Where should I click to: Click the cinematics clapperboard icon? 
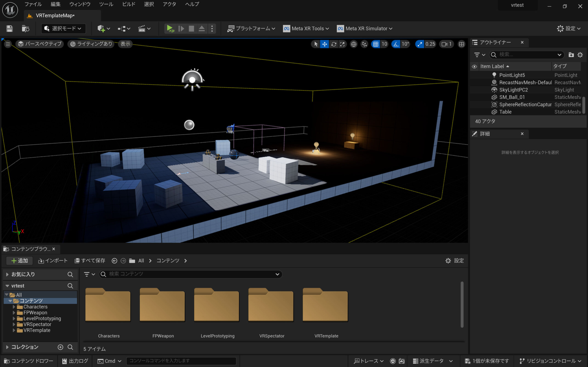coord(142,29)
